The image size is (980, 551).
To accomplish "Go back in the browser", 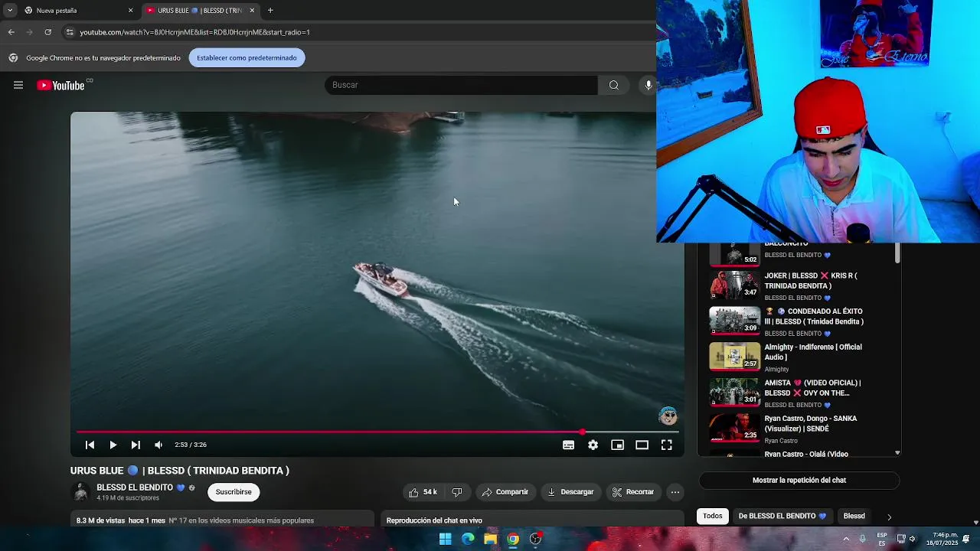I will point(11,32).
